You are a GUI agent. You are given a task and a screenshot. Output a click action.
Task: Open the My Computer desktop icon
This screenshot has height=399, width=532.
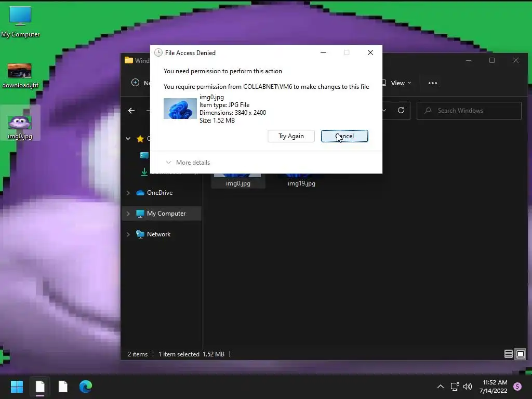coord(20,22)
